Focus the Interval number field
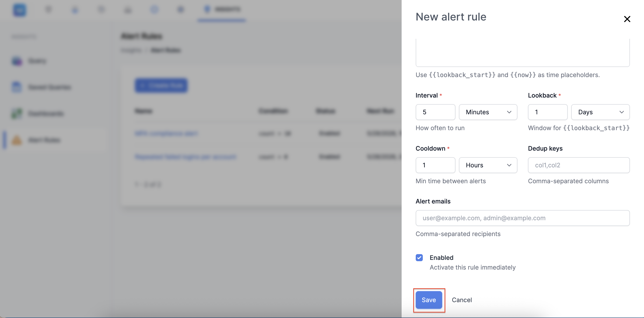 pos(435,112)
